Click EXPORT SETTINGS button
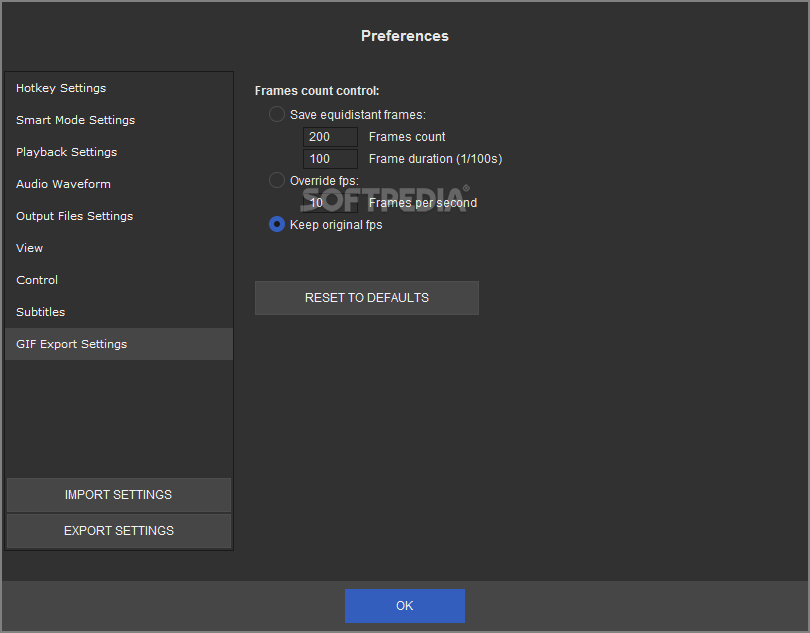The height and width of the screenshot is (633, 810). coord(119,531)
